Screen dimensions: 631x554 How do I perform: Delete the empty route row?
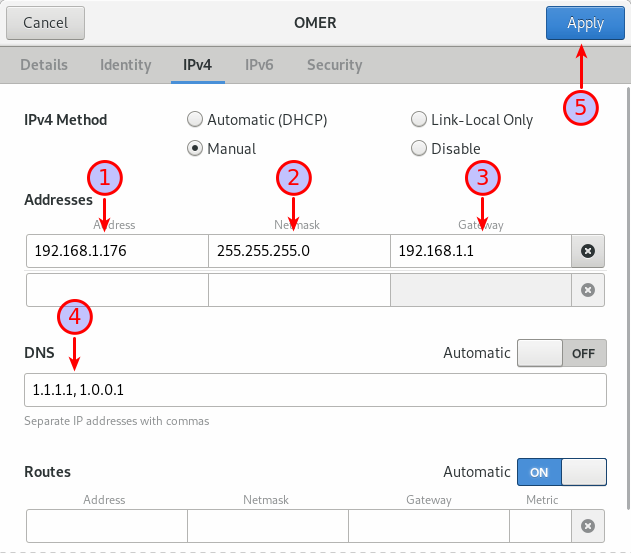click(x=588, y=526)
